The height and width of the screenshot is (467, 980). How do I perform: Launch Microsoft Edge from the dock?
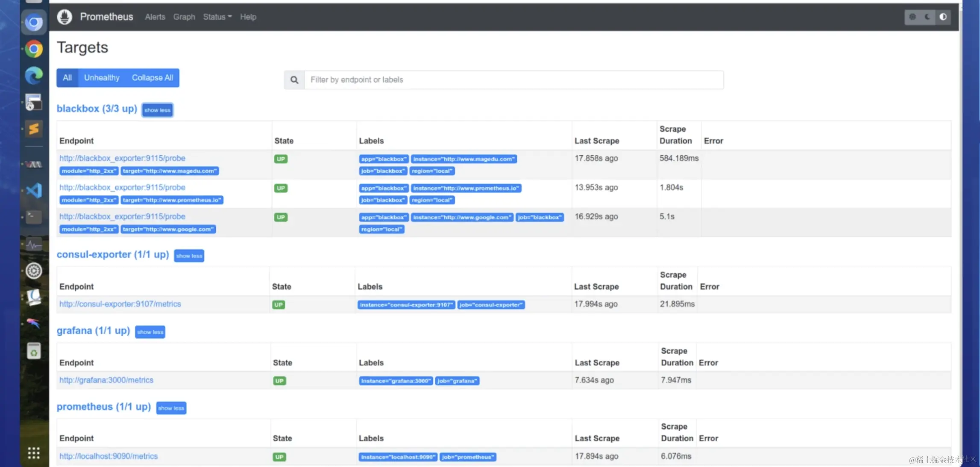click(x=34, y=76)
